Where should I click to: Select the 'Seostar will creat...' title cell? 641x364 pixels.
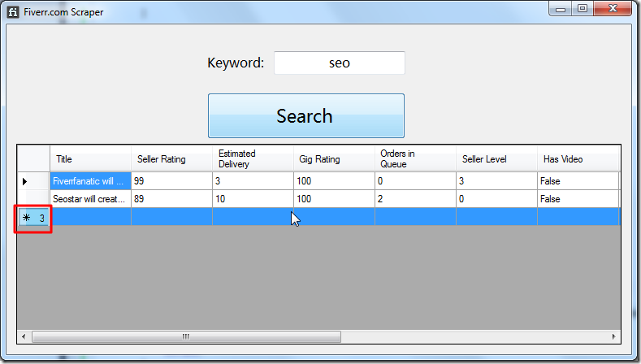(90, 199)
